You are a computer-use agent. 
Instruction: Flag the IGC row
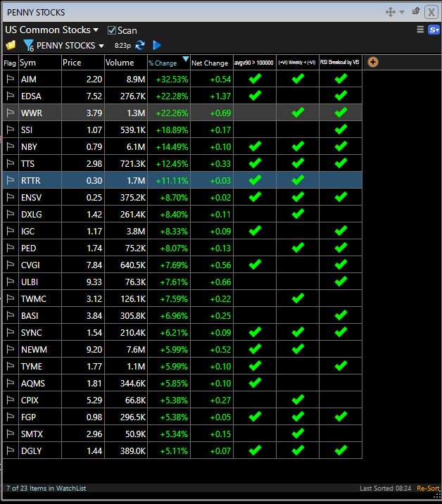pyautogui.click(x=11, y=231)
